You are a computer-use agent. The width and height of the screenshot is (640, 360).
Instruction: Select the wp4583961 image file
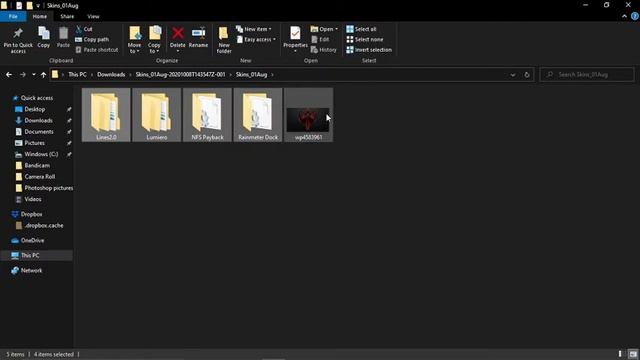(x=309, y=115)
